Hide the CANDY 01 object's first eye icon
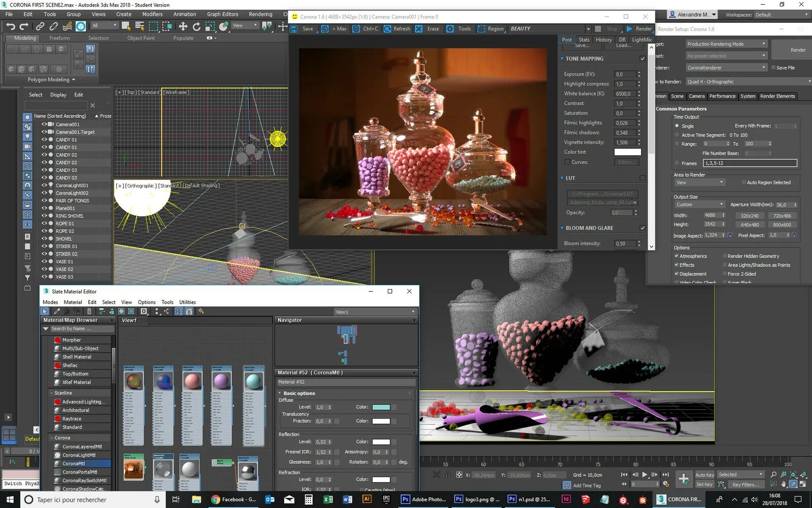Viewport: 812px width, 508px height. [x=44, y=140]
